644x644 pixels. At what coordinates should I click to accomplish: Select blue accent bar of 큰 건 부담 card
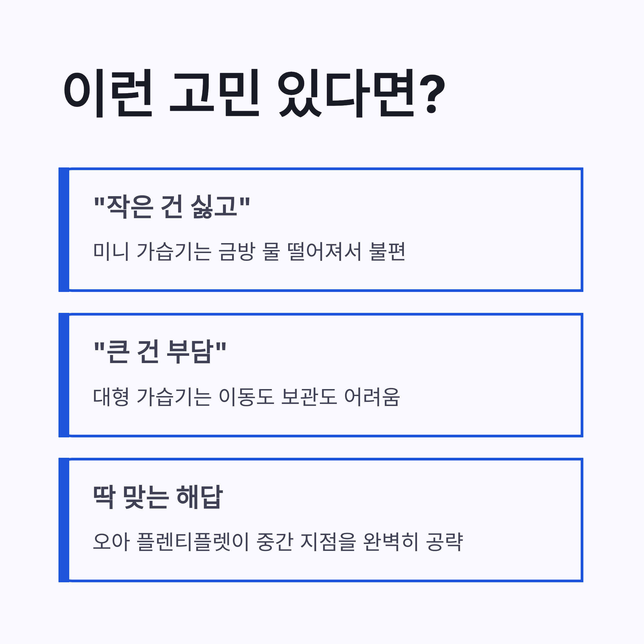coord(64,375)
